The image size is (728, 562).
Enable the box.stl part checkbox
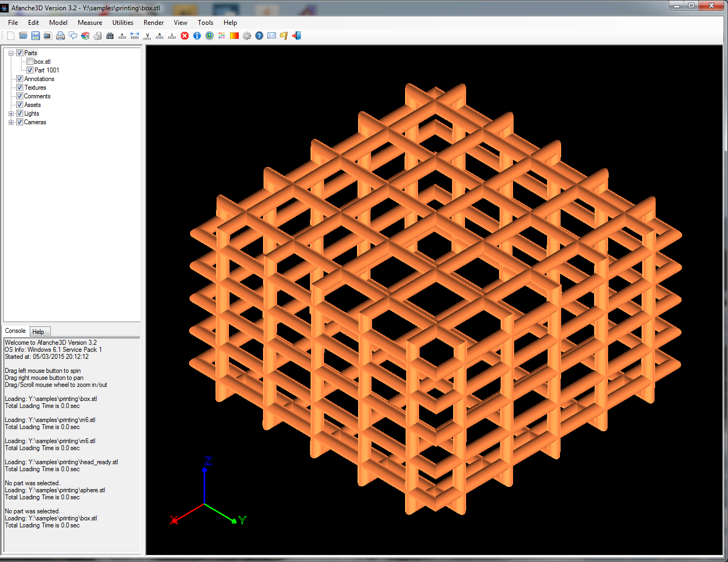(x=30, y=62)
